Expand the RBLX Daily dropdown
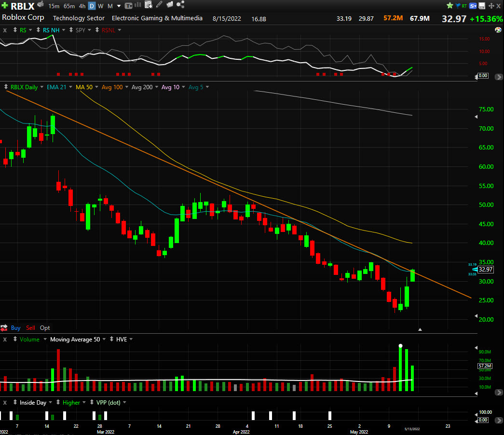Screen dimensions: 504x435 [x=42, y=87]
